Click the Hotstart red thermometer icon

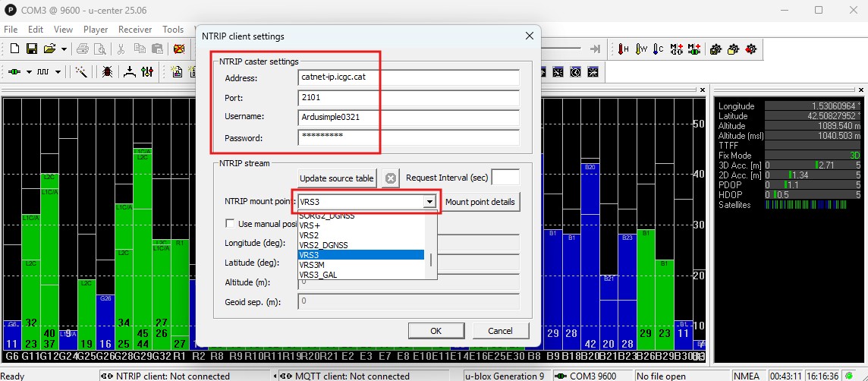coord(624,49)
